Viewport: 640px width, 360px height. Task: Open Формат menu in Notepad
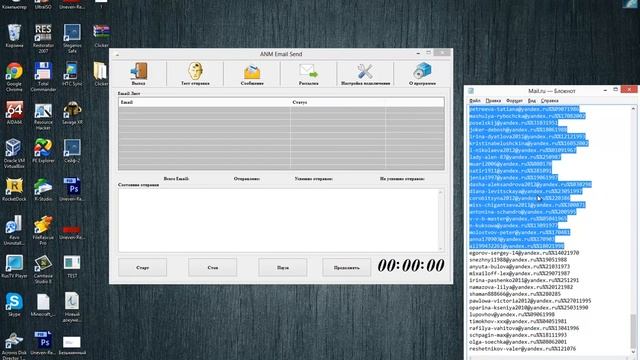pyautogui.click(x=514, y=100)
